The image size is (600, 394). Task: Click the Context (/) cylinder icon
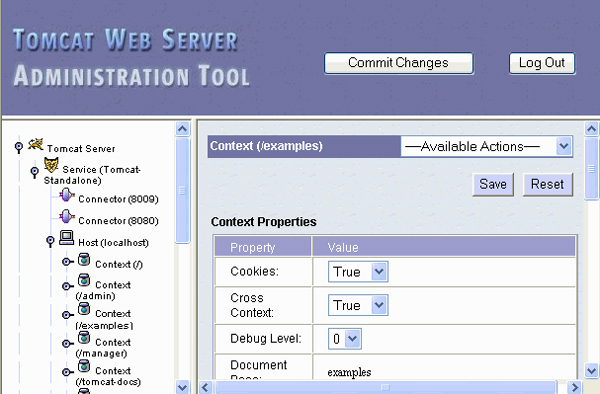click(x=84, y=260)
